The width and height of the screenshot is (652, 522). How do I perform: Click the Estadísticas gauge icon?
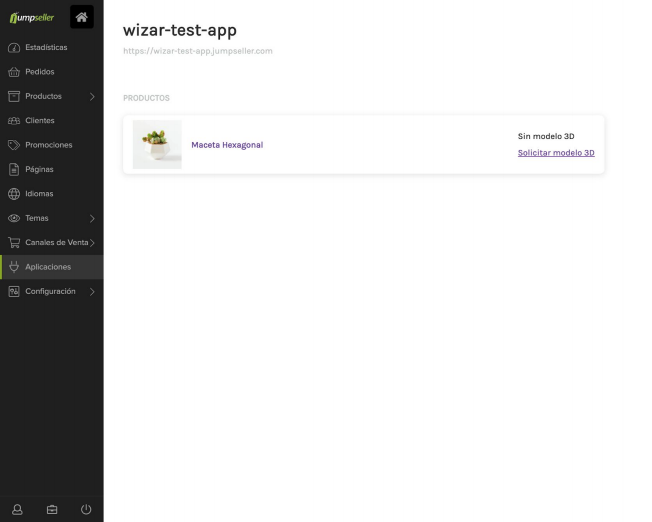click(14, 47)
